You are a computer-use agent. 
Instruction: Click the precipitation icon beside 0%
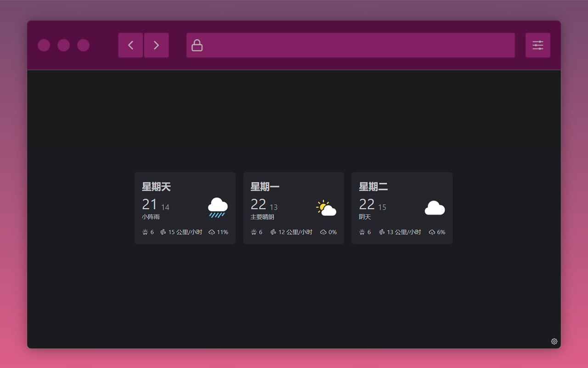(x=323, y=232)
